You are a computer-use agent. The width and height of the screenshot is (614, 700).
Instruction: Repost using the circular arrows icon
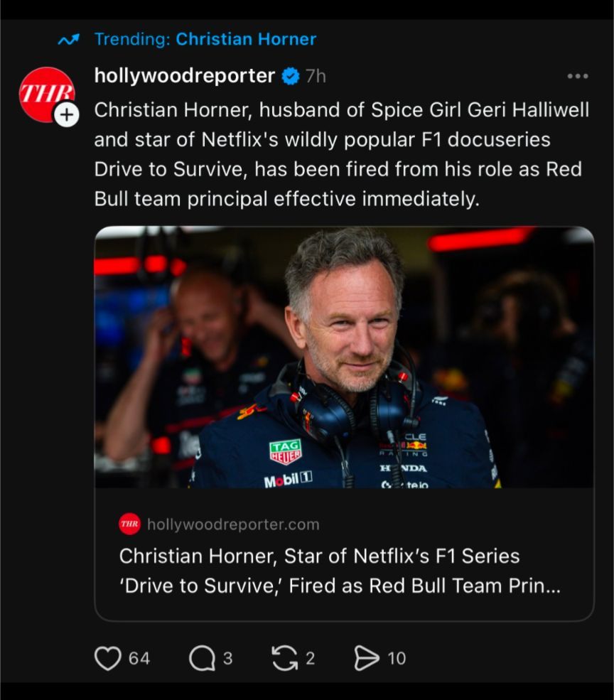tap(286, 659)
